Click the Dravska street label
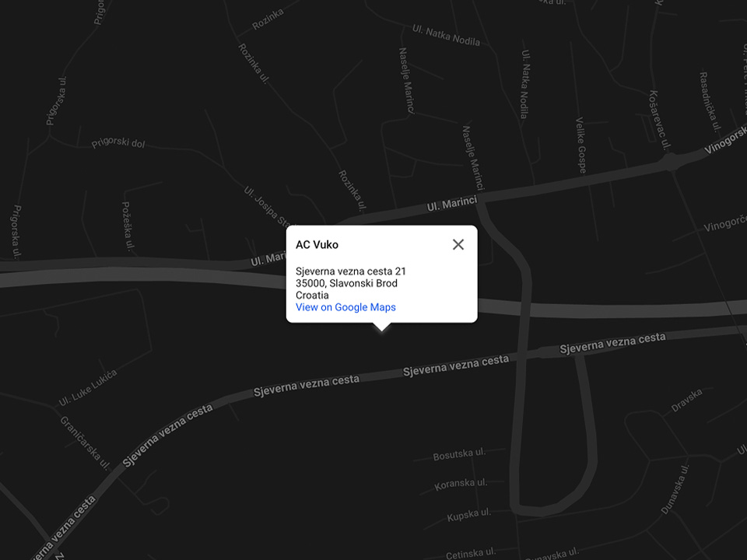Screen dimensions: 747x560 [686, 400]
